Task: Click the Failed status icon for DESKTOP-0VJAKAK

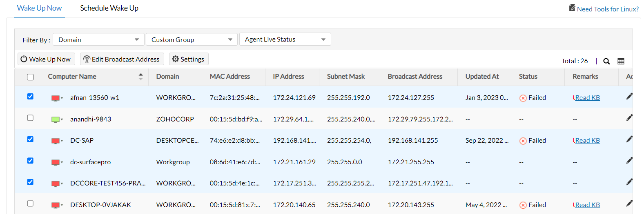Action: [523, 205]
